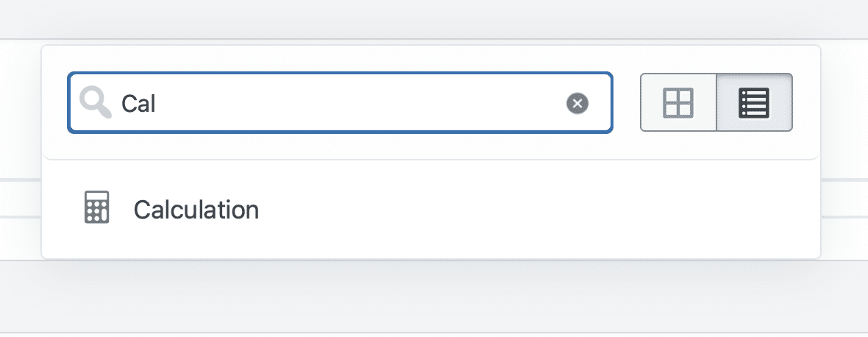Choose Calculation from the search results
868x337 pixels.
pos(196,210)
